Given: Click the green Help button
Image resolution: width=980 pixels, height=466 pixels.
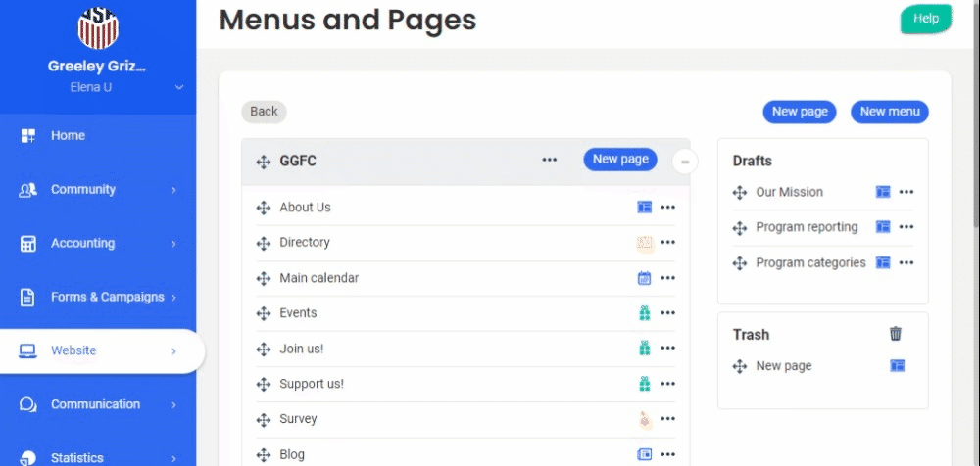Looking at the screenshot, I should click(926, 19).
